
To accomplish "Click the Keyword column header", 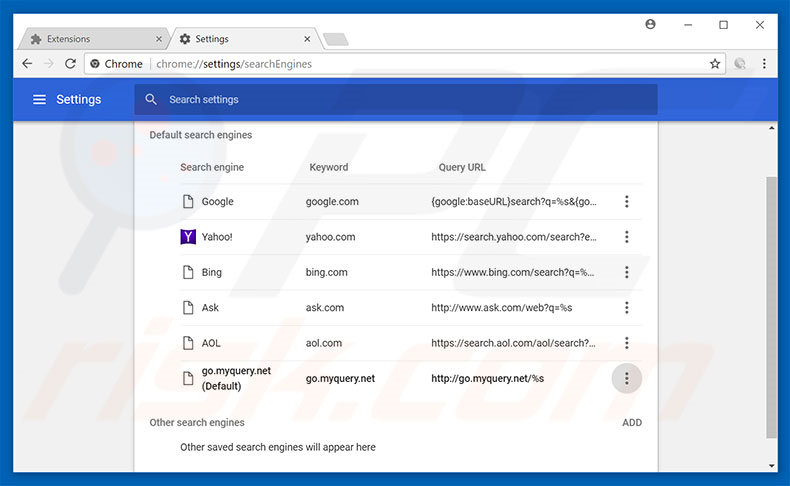I will [x=328, y=167].
